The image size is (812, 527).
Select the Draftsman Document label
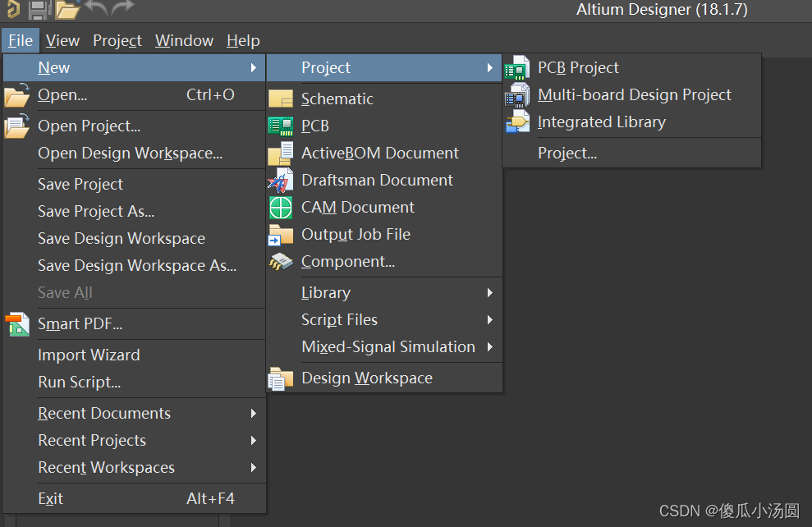[x=377, y=180]
